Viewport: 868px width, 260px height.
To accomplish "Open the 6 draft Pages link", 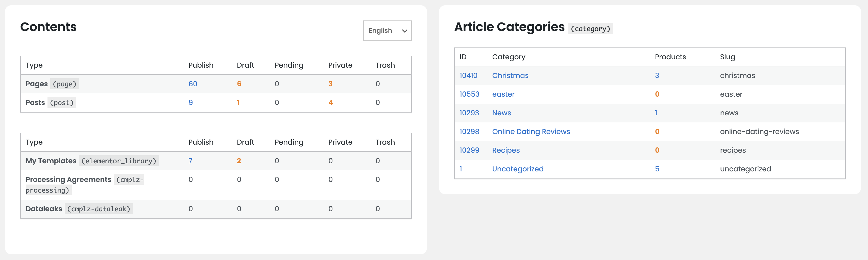I will click(x=239, y=84).
